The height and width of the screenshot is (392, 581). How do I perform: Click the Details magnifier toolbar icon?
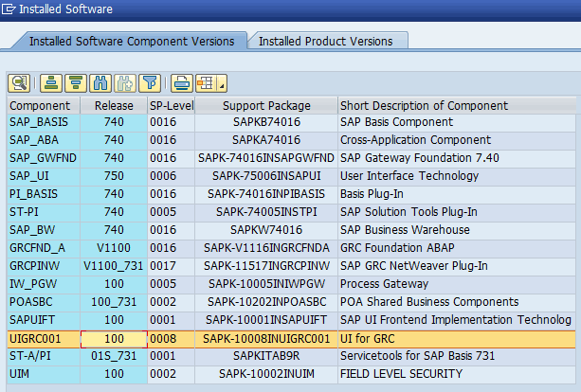(19, 82)
